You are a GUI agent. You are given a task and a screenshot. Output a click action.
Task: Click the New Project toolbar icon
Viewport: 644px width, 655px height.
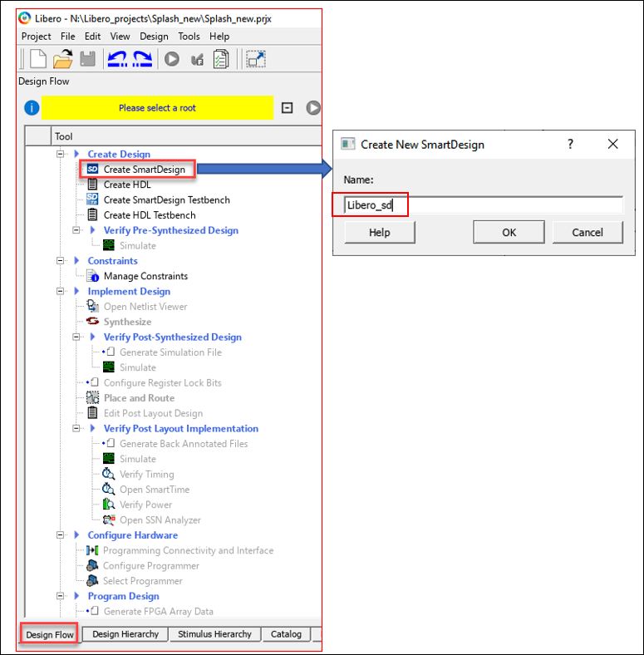[38, 59]
